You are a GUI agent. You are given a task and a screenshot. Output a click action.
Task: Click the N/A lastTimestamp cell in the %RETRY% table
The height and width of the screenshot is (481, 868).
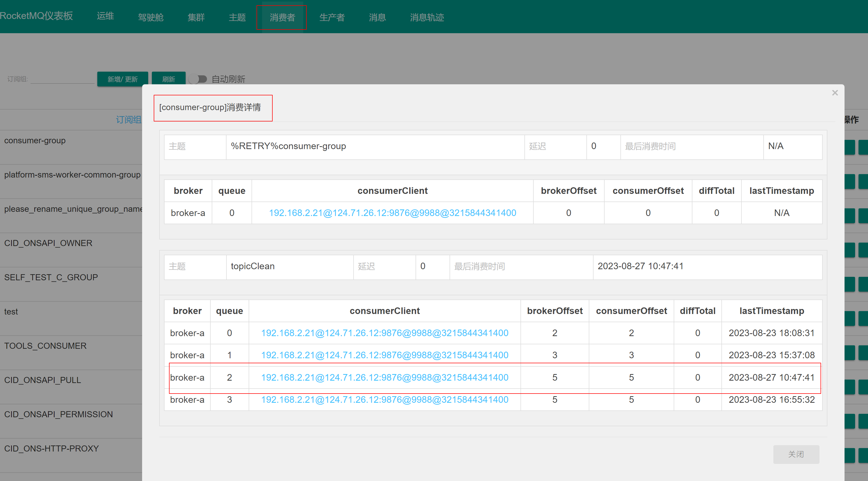[782, 213]
